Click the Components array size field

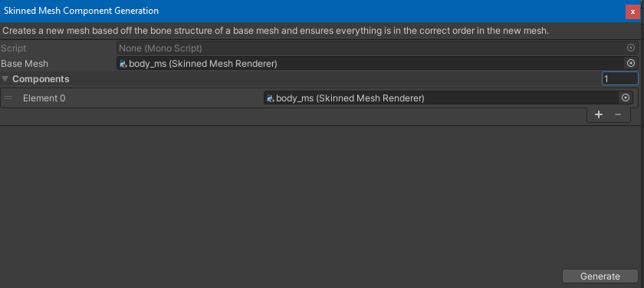(619, 78)
